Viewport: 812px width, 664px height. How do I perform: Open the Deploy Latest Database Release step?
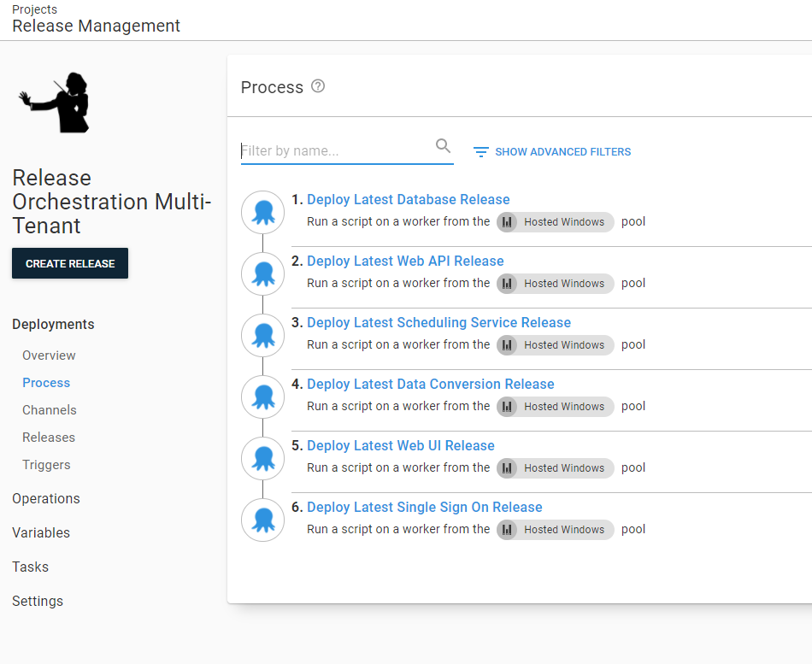coord(409,199)
